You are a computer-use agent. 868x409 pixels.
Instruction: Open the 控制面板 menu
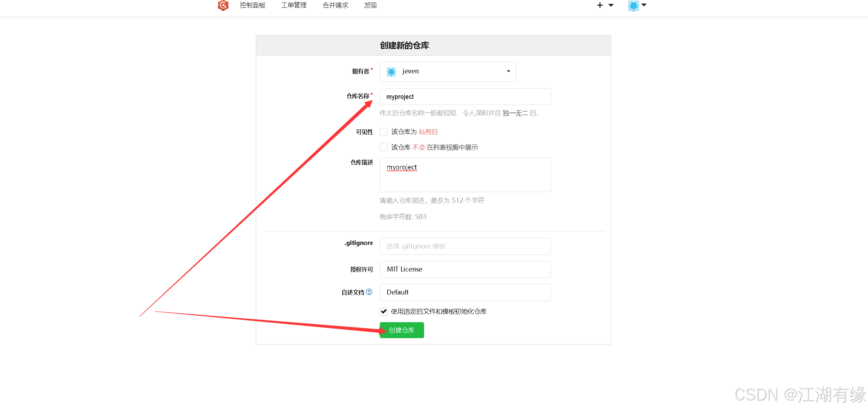click(x=253, y=5)
